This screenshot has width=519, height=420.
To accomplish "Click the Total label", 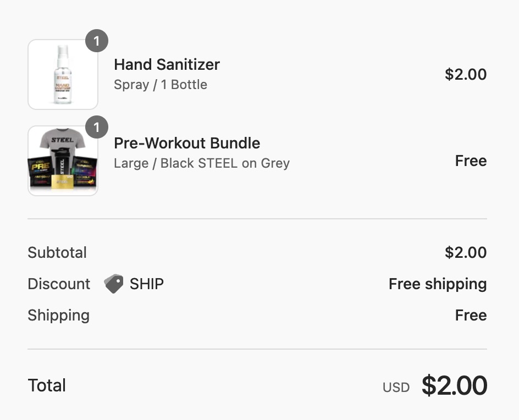I will point(47,385).
